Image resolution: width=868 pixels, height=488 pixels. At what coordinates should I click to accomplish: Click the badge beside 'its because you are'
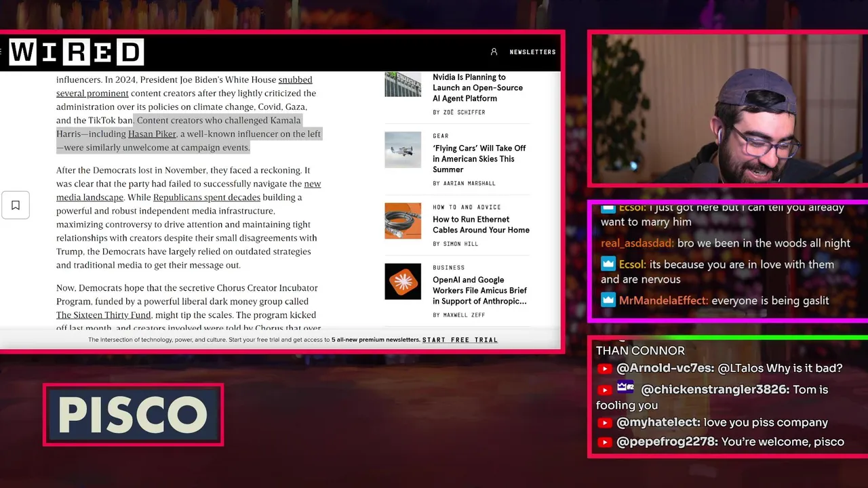tap(608, 264)
